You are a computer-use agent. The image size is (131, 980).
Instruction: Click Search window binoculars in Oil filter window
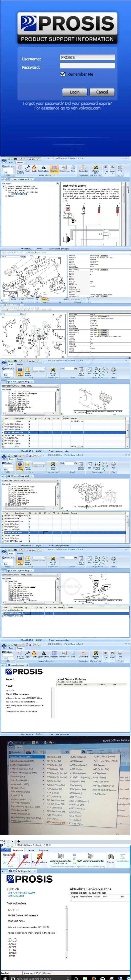(x=81, y=371)
